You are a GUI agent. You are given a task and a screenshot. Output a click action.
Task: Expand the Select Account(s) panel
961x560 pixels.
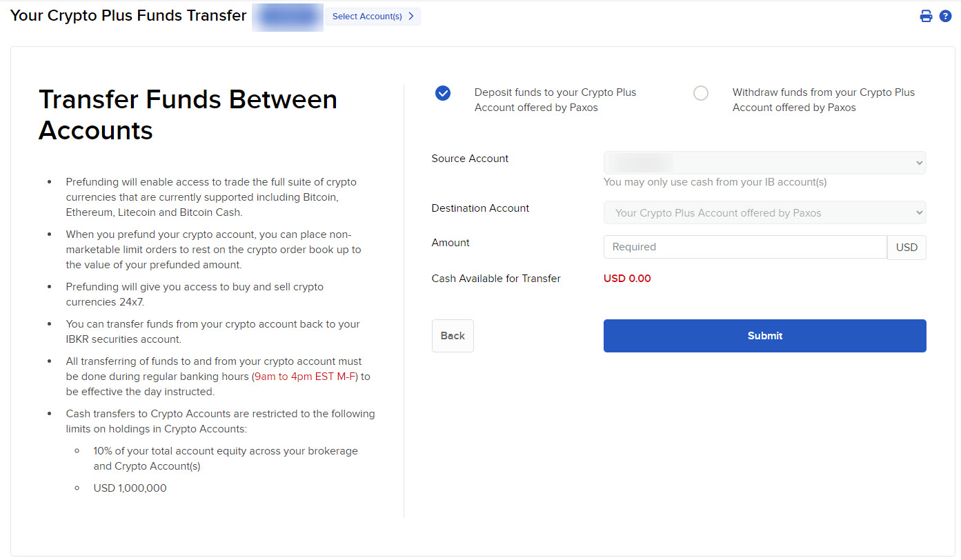(x=373, y=15)
